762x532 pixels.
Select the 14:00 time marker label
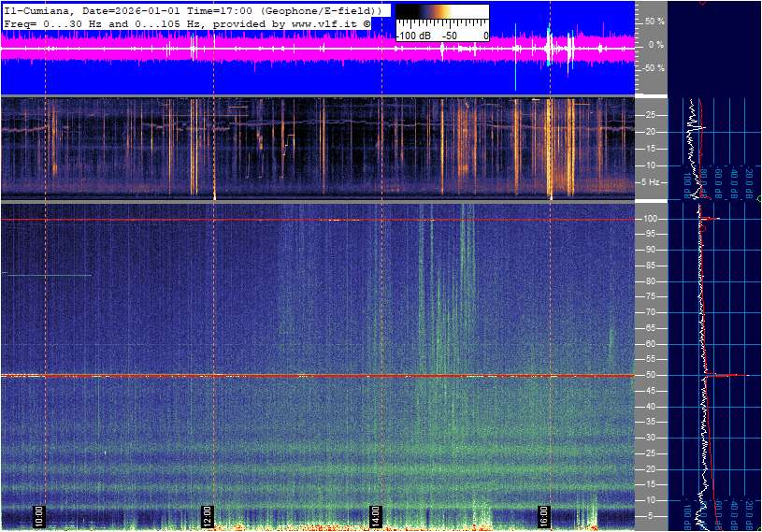pos(375,516)
